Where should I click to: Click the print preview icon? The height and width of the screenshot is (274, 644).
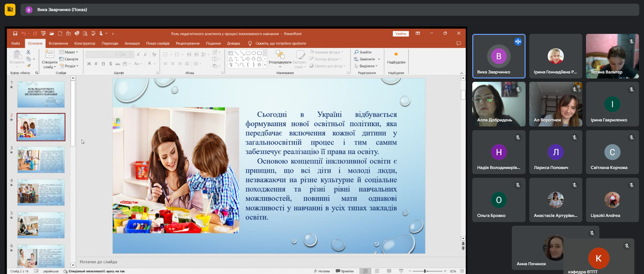[x=85, y=34]
